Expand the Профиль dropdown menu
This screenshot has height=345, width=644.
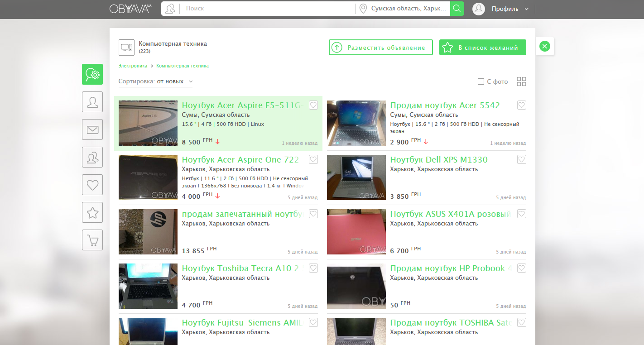pyautogui.click(x=510, y=9)
